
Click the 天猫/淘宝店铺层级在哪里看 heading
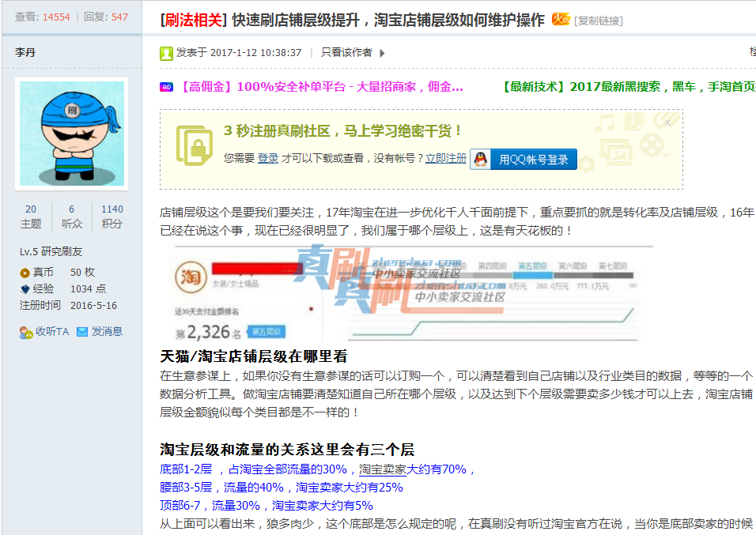(254, 356)
